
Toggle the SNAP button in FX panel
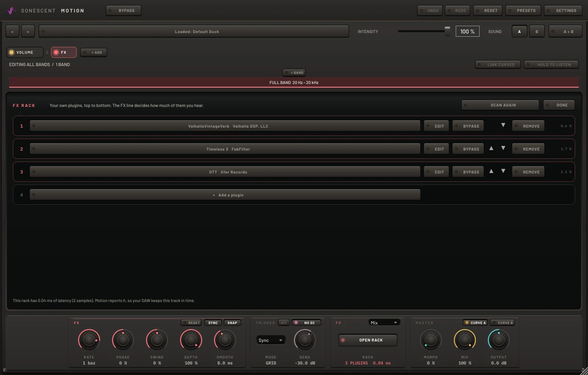tap(232, 323)
